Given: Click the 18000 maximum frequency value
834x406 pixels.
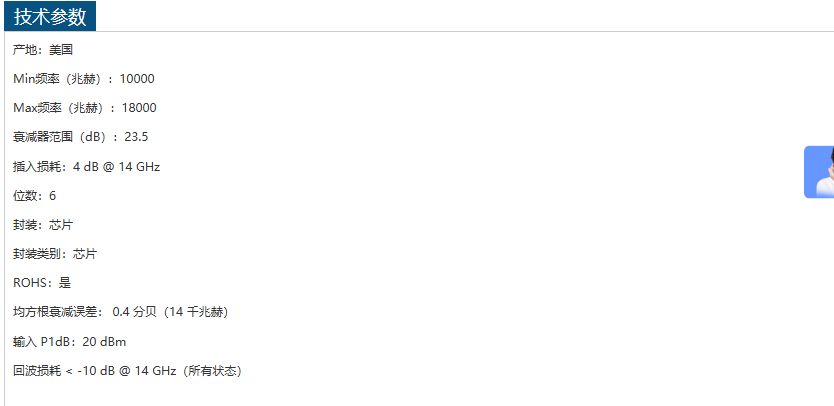Looking at the screenshot, I should click(139, 107).
